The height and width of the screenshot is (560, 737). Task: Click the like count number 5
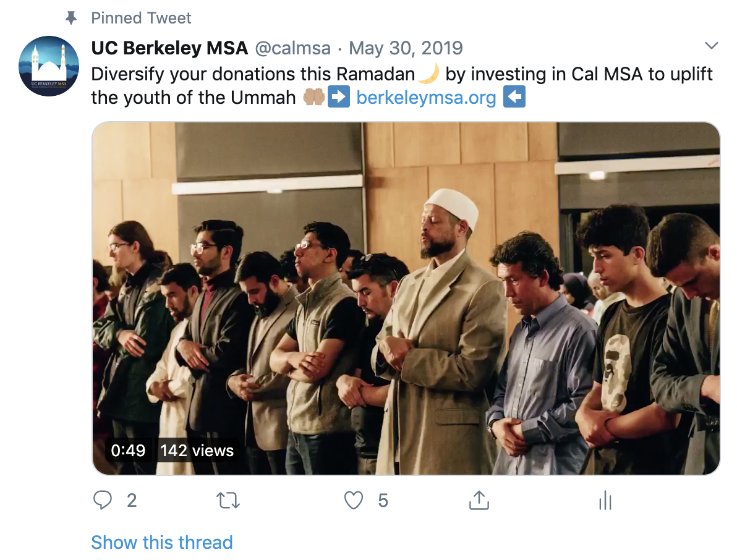[x=383, y=500]
